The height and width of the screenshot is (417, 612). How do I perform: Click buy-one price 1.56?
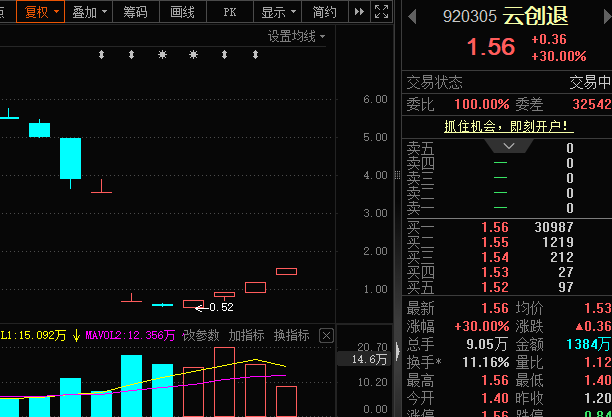coord(495,227)
